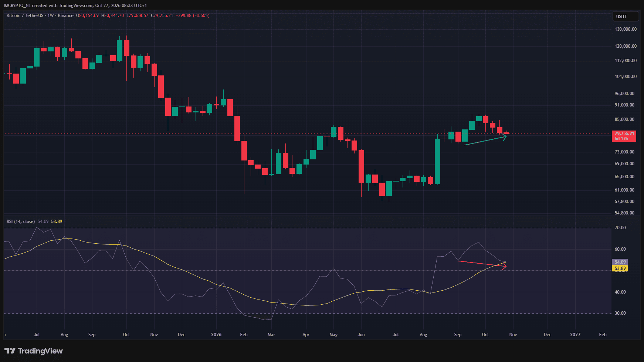Click the 40.00 RSI axis label
The height and width of the screenshot is (362, 644).
620,292
